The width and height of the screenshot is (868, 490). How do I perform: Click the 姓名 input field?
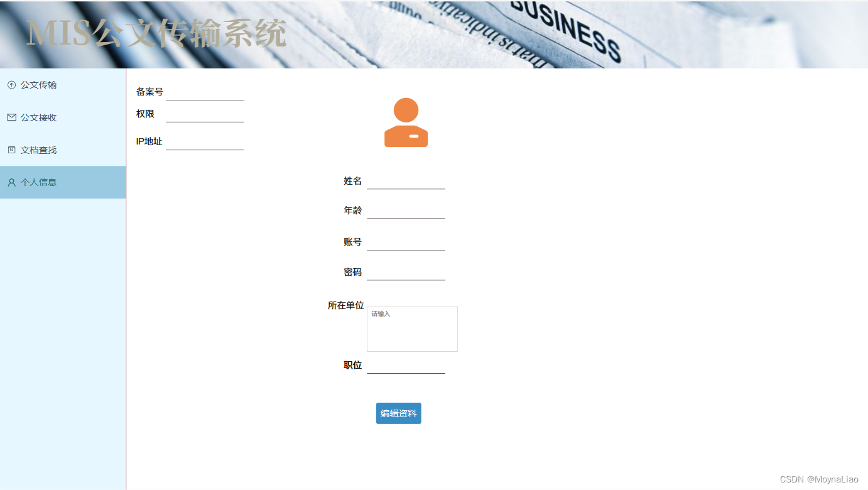pos(406,183)
